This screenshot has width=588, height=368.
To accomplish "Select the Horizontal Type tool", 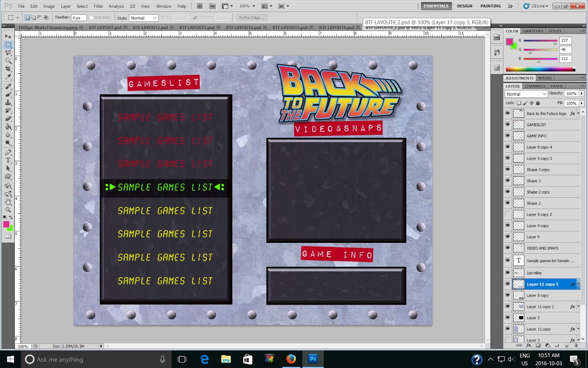I will click(x=8, y=159).
